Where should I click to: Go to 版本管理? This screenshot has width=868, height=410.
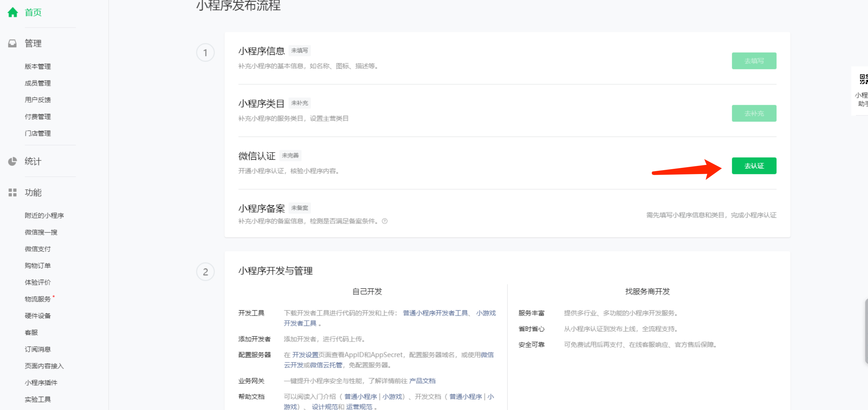coord(38,66)
